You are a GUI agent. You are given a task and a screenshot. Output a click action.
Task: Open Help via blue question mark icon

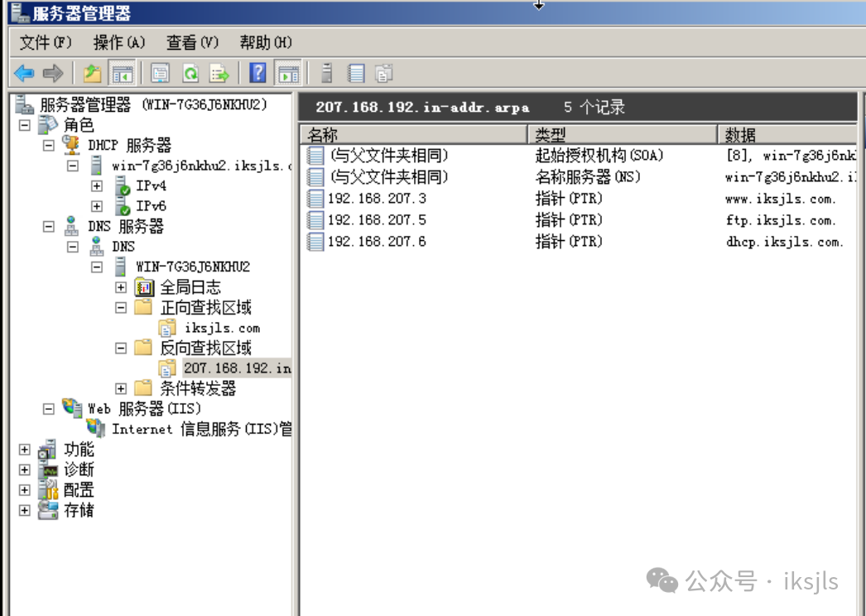(257, 74)
